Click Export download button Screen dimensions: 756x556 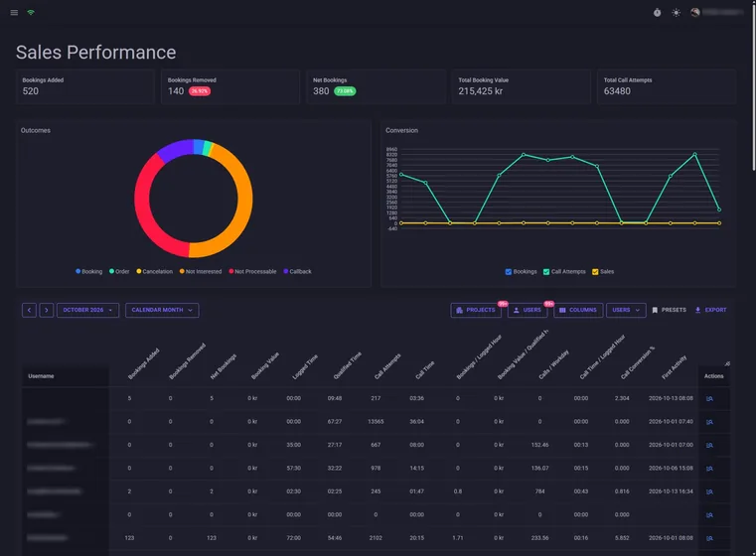pos(710,310)
